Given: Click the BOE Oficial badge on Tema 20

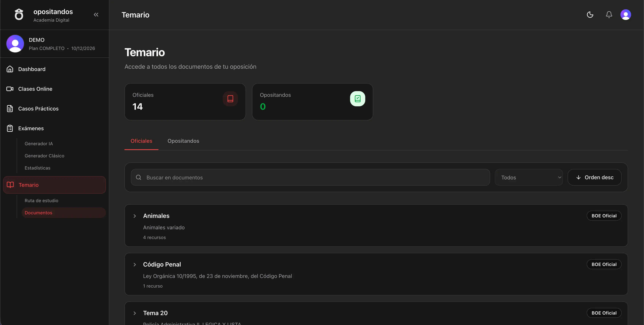Looking at the screenshot, I should coord(604,313).
